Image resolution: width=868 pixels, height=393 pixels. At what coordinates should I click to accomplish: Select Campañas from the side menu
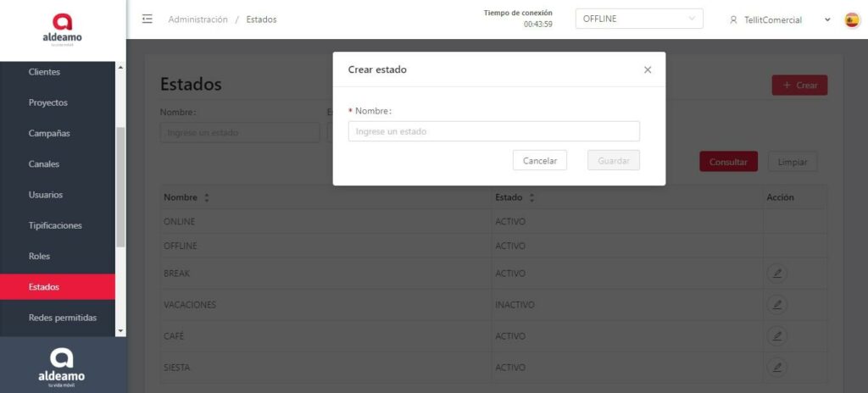(49, 133)
